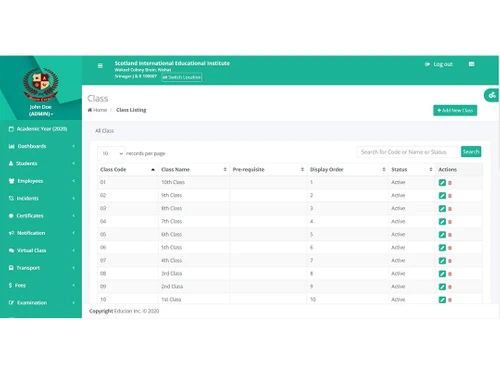Viewport: 500px width, 375px height.
Task: Delete the 4th Class row
Action: click(x=450, y=261)
